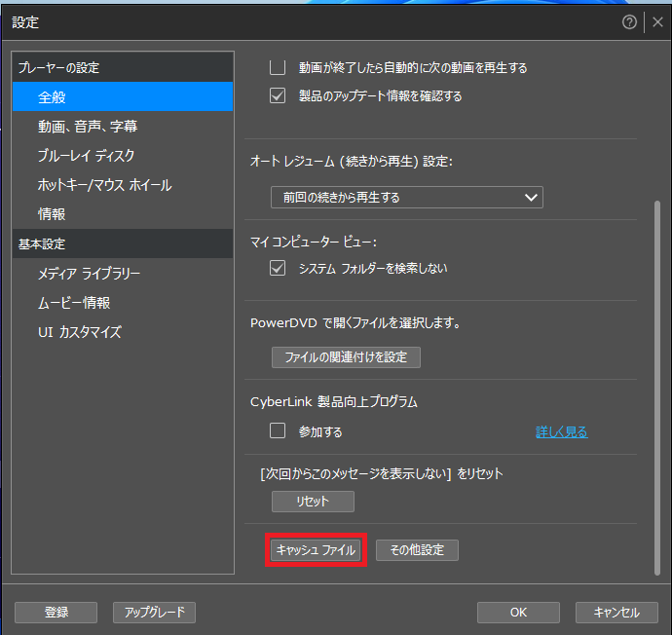Click the 登録 button

click(x=56, y=613)
